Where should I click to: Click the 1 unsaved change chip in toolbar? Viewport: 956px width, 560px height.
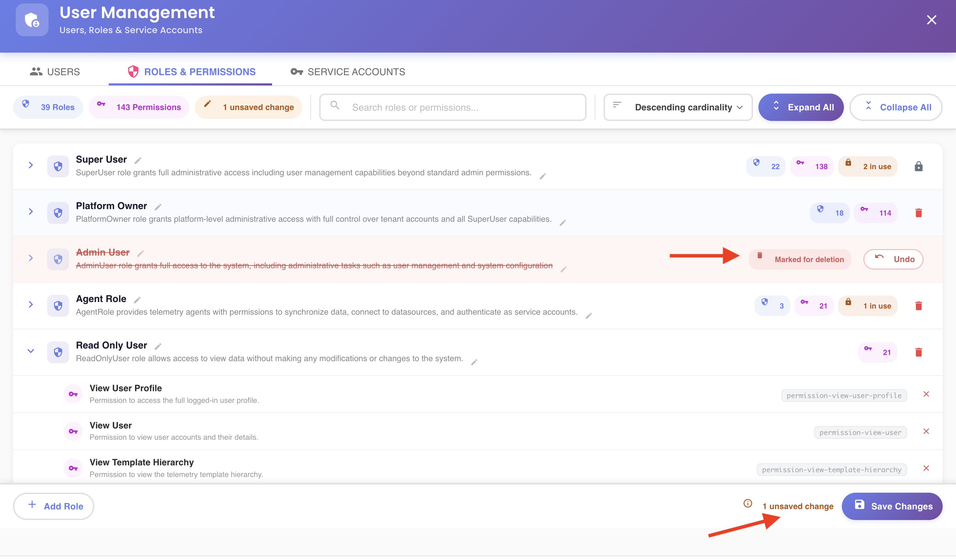tap(248, 107)
